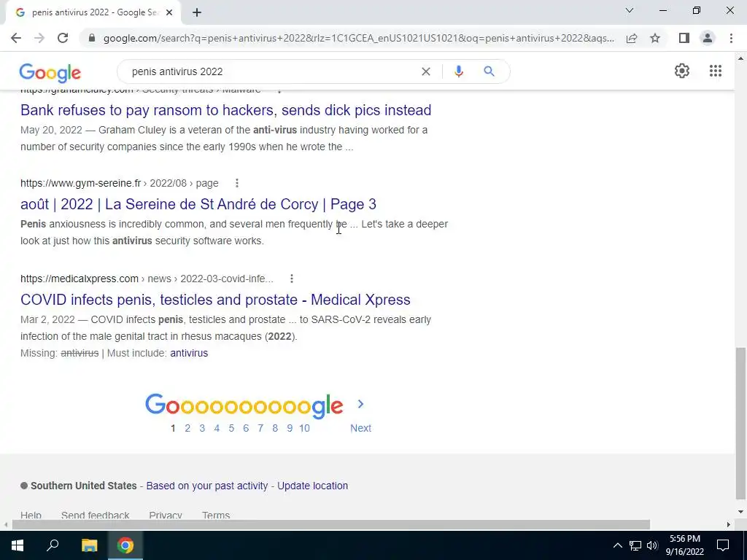Open options for medicalxpress.com result
Viewport: 747px width, 560px height.
tap(292, 279)
